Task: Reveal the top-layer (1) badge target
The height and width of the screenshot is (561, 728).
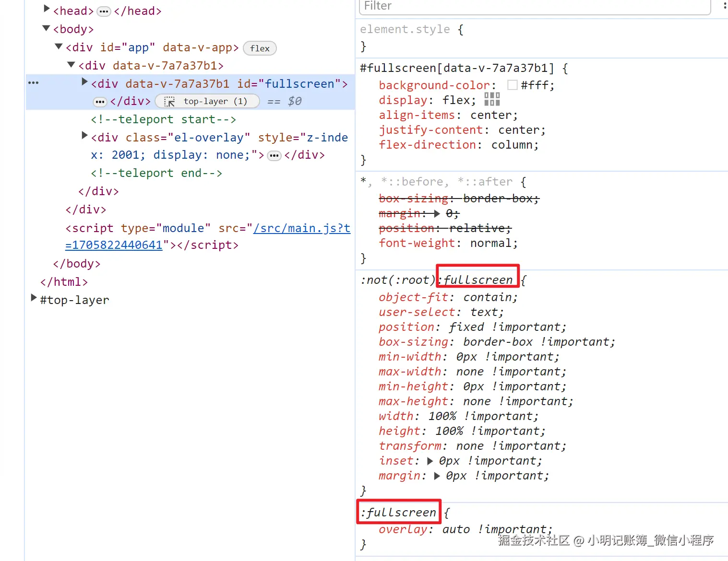Action: coord(207,101)
